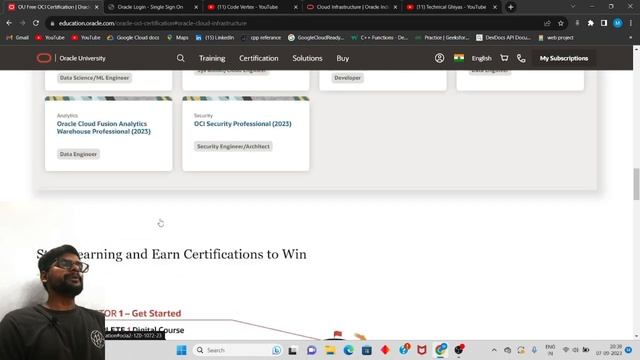Open the English language selector

pyautogui.click(x=481, y=58)
